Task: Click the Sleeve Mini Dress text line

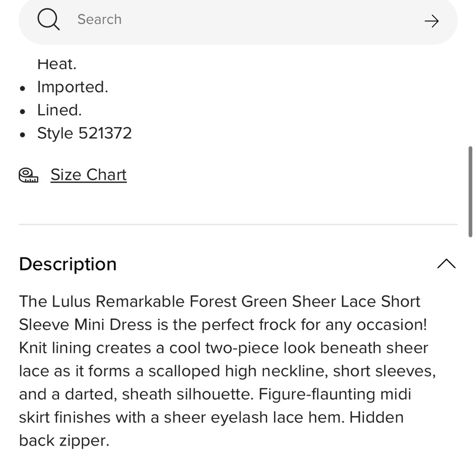Action: coord(223,325)
